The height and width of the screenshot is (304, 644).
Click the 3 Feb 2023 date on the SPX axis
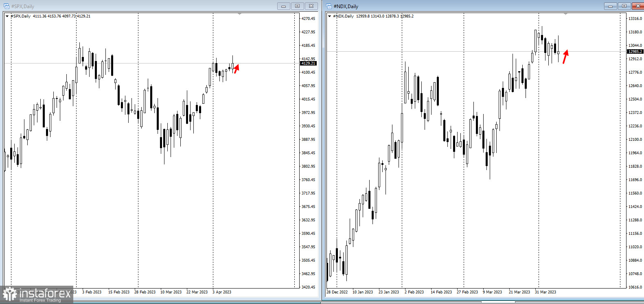tap(92, 292)
